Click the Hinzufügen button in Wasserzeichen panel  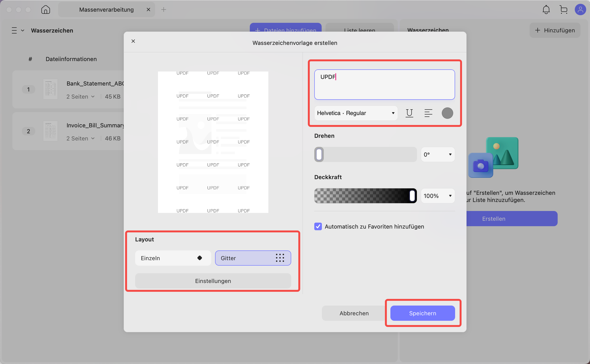click(555, 30)
